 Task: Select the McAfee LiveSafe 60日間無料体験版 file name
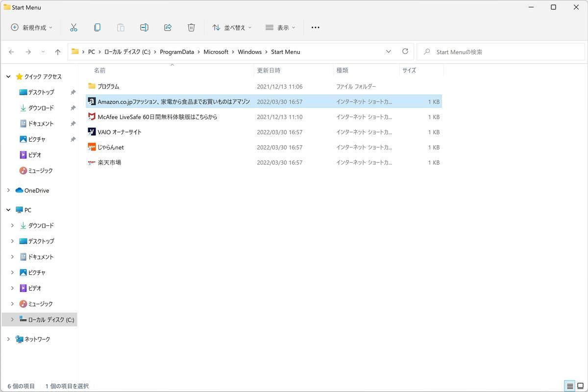157,117
